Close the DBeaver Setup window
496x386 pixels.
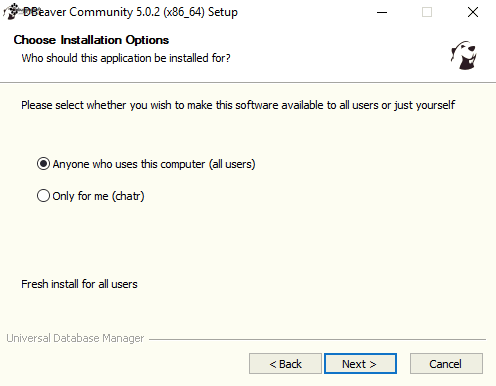click(x=473, y=12)
